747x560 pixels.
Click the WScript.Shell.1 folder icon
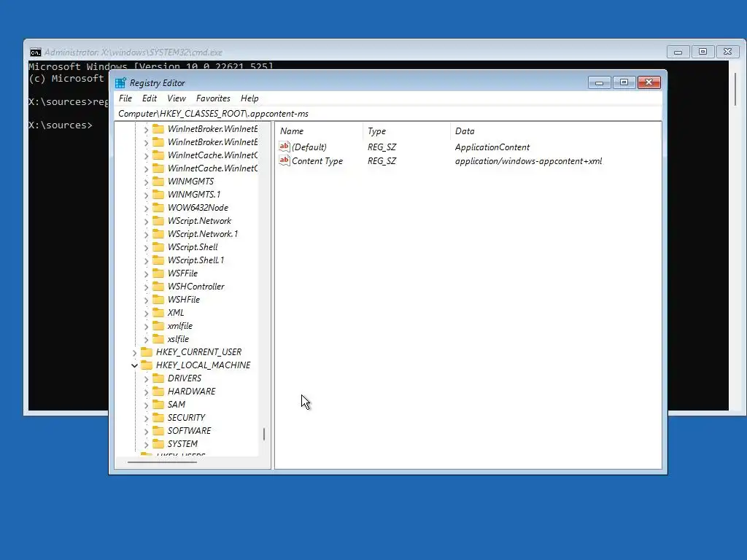(158, 260)
